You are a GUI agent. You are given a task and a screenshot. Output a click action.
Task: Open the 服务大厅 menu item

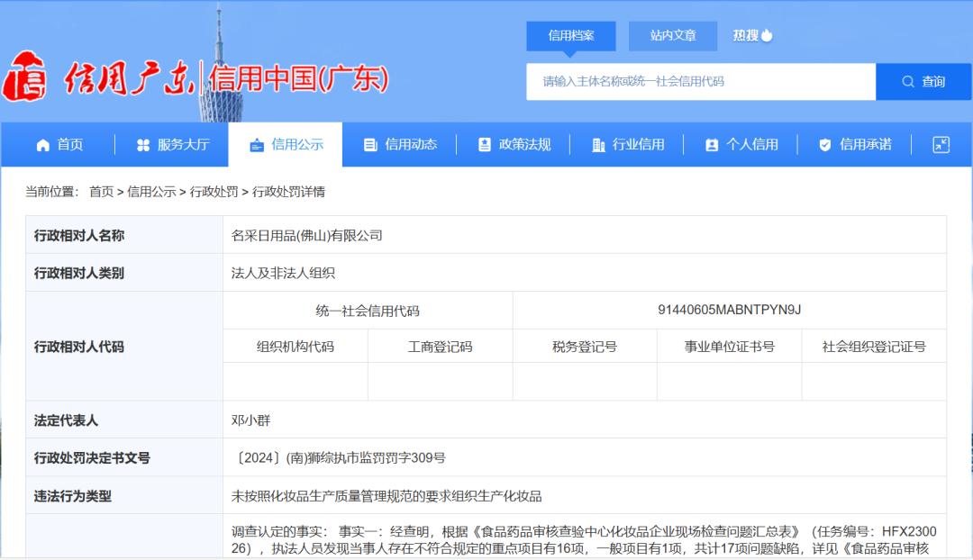(172, 145)
